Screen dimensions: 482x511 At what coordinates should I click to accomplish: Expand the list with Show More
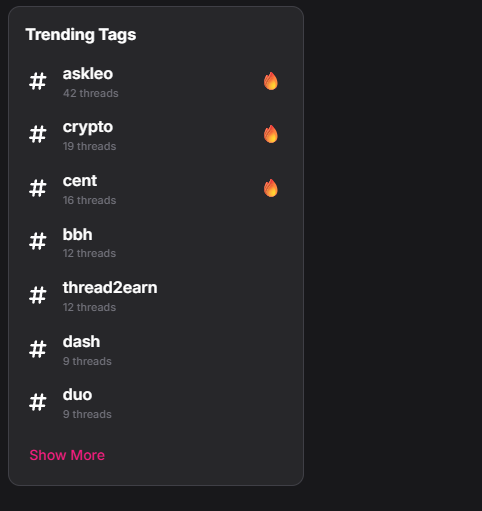[x=67, y=455]
